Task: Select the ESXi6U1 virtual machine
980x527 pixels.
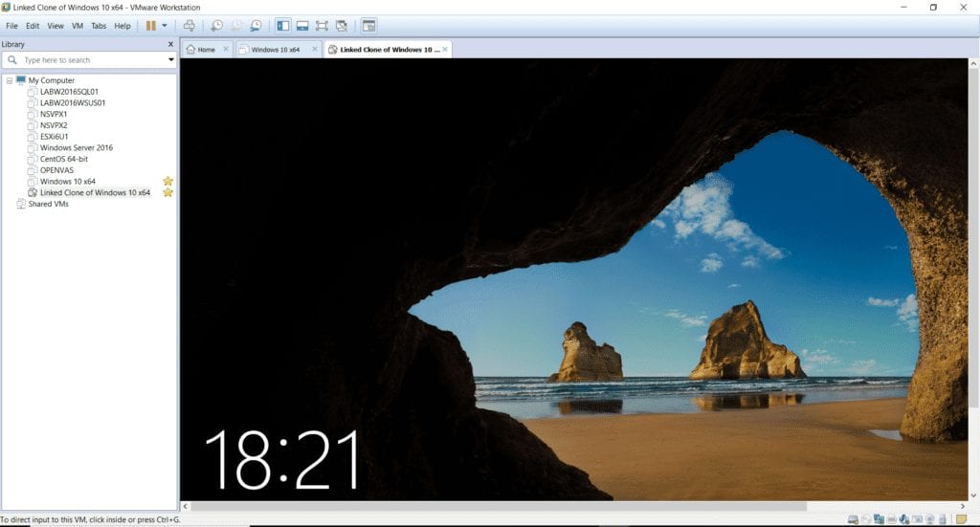Action: (55, 137)
